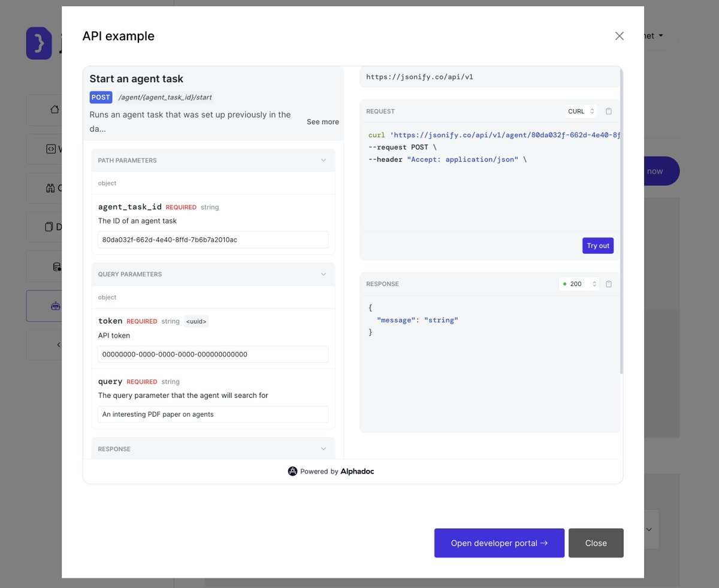The width and height of the screenshot is (719, 588).
Task: Click the Try out button
Action: coord(598,246)
